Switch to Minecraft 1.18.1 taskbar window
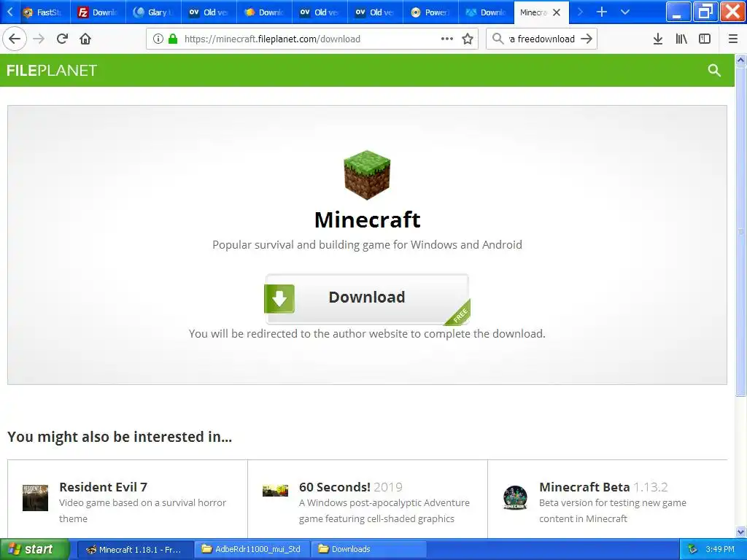747x560 pixels. click(x=135, y=550)
